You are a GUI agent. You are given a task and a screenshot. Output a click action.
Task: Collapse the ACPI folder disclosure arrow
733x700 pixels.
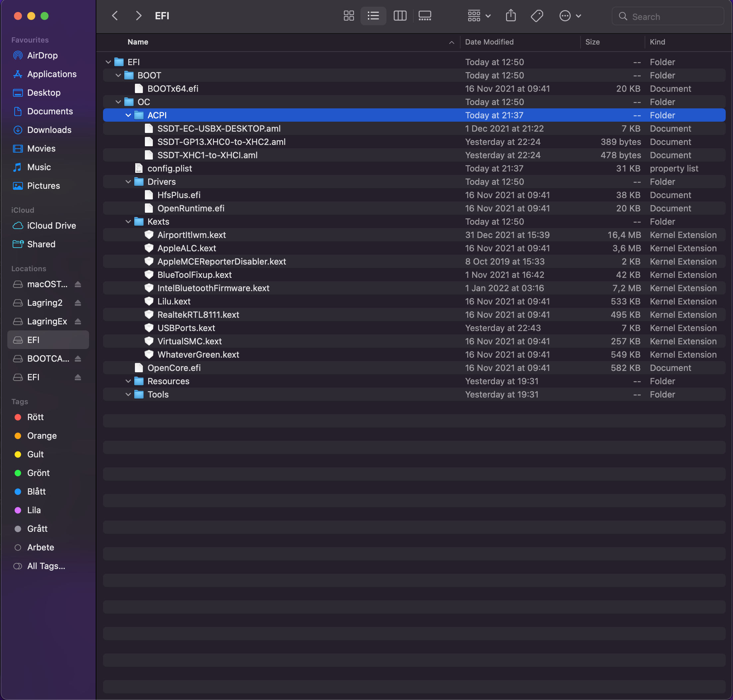coord(128,115)
